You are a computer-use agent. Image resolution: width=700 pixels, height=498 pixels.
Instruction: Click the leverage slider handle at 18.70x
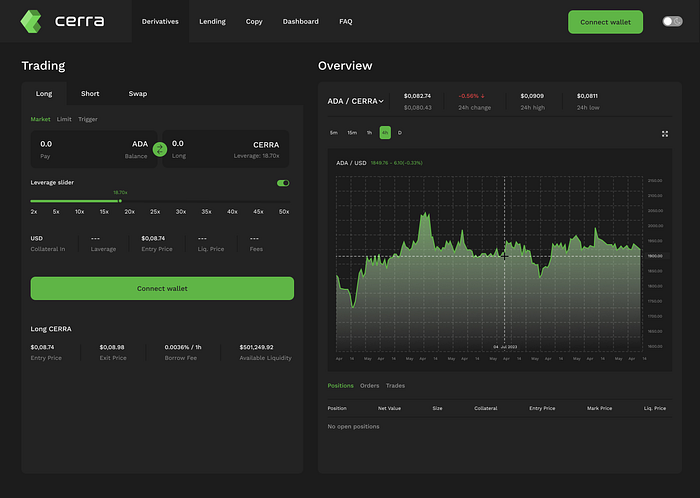tap(120, 201)
